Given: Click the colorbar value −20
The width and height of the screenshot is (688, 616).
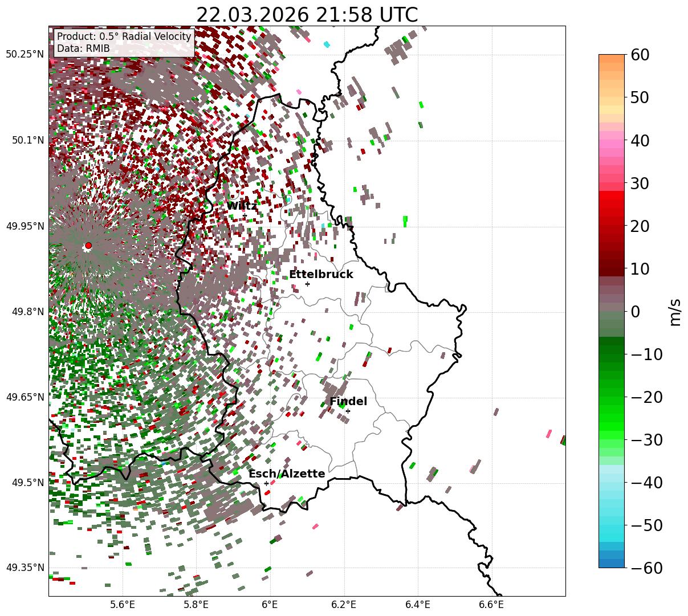Looking at the screenshot, I should (x=646, y=397).
